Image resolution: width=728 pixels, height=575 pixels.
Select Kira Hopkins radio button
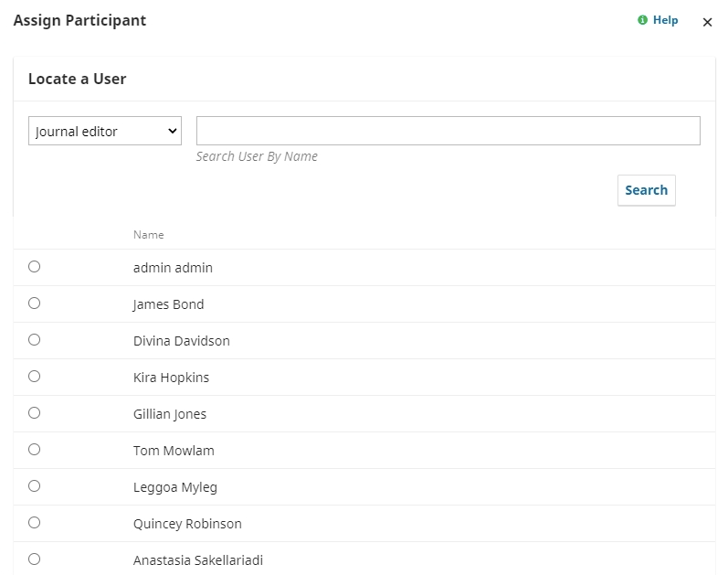[x=35, y=377]
